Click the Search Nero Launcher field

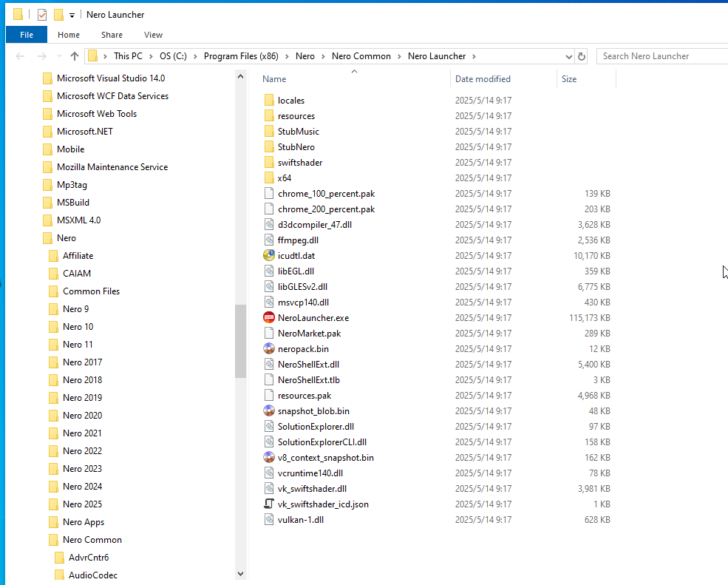pyautogui.click(x=662, y=56)
